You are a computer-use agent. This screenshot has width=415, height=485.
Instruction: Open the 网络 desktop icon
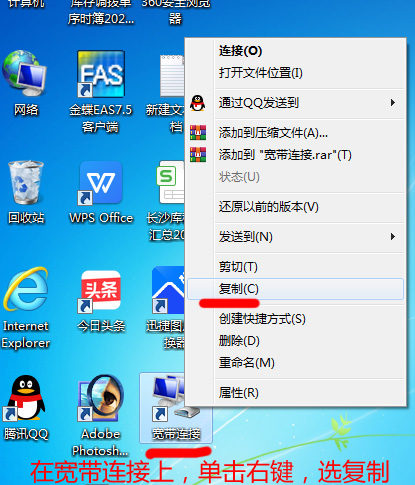tap(25, 74)
